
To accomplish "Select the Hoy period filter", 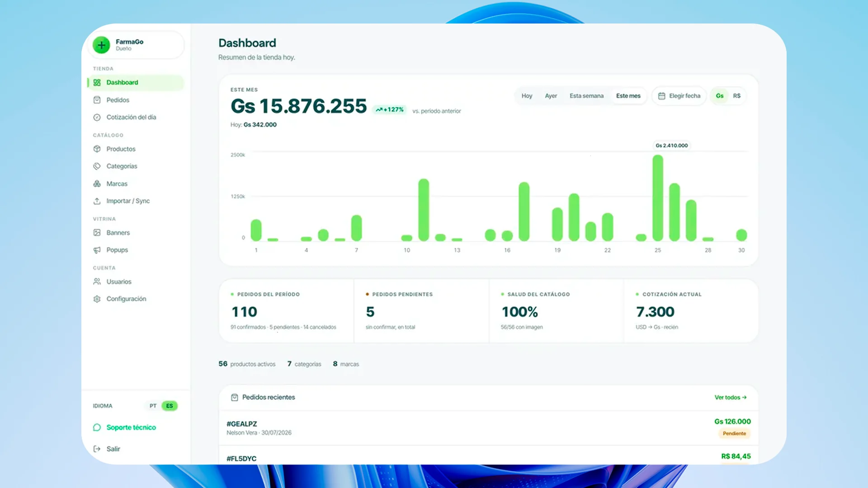I will coord(527,96).
